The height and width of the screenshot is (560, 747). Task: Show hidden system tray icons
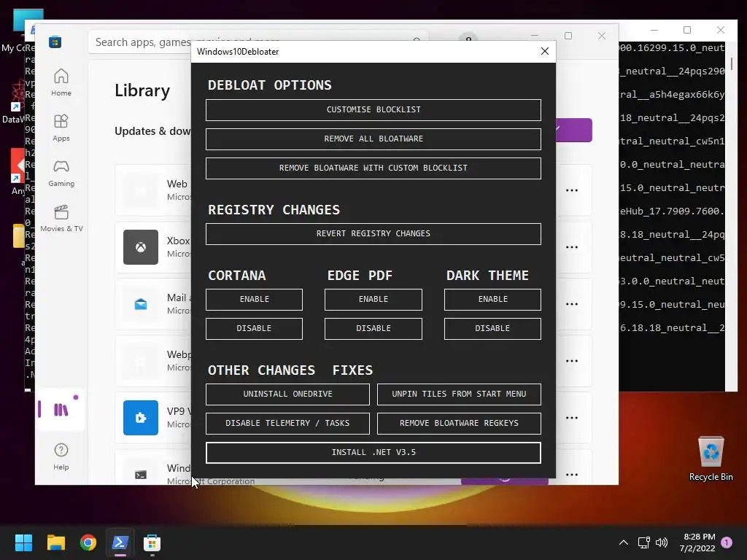click(x=623, y=542)
